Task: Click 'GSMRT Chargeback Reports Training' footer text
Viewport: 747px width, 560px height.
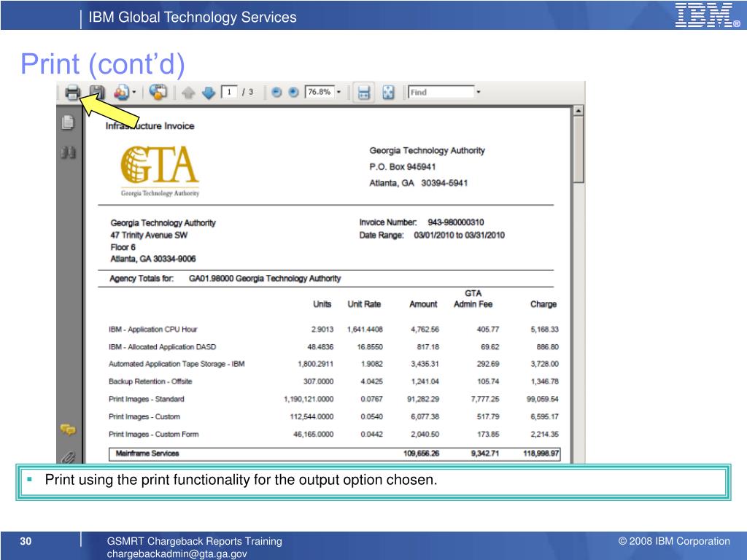Action: [194, 542]
